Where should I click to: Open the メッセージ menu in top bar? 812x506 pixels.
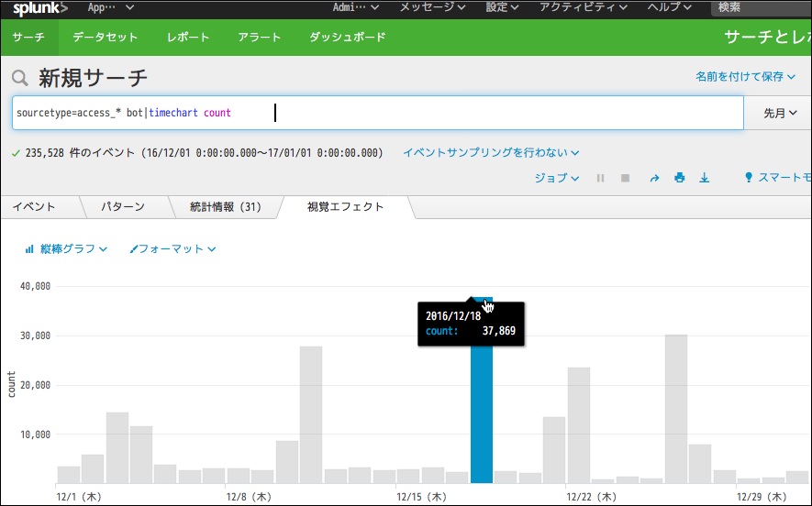click(x=431, y=7)
